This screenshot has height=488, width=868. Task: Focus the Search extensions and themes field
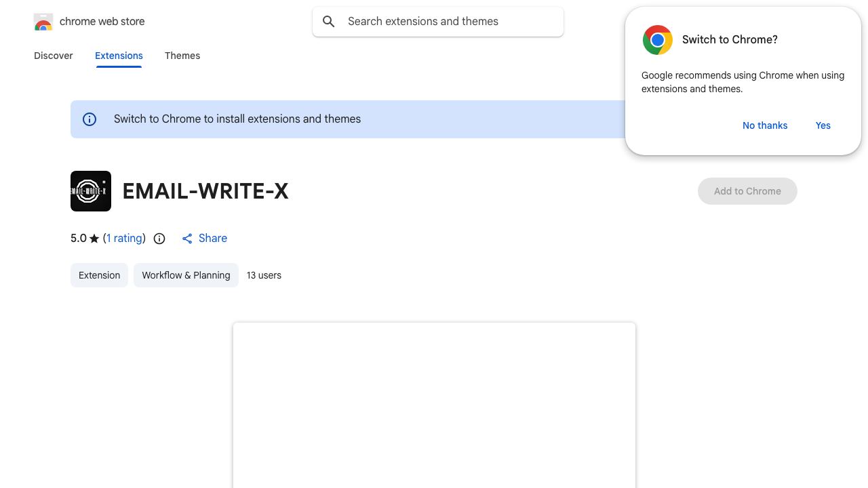coord(438,22)
